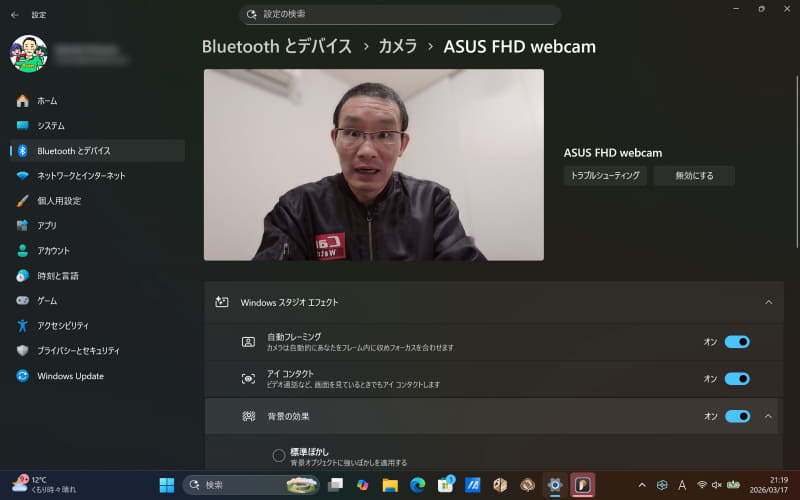The image size is (800, 500).
Task: Click the Windows Update sync icon
Action: pos(22,376)
